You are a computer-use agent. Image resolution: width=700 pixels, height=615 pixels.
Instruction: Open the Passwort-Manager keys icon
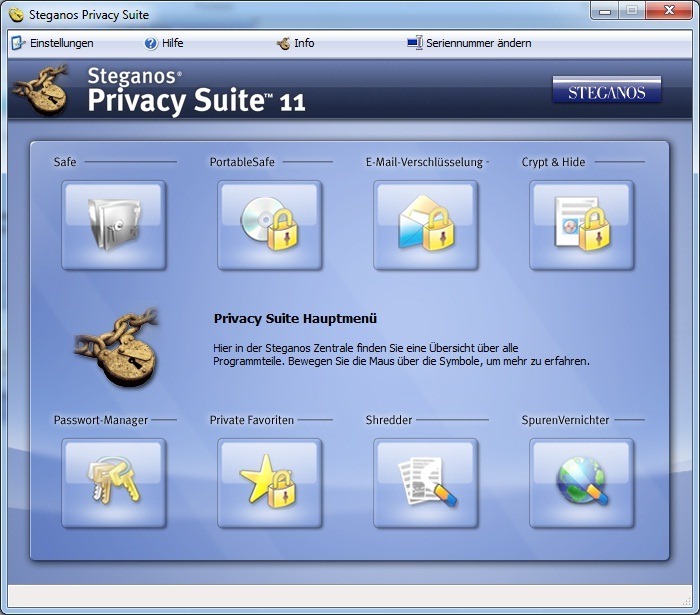pyautogui.click(x=114, y=483)
